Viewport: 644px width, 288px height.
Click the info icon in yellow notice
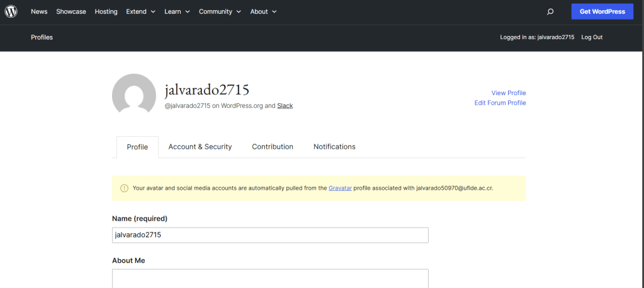tap(124, 188)
